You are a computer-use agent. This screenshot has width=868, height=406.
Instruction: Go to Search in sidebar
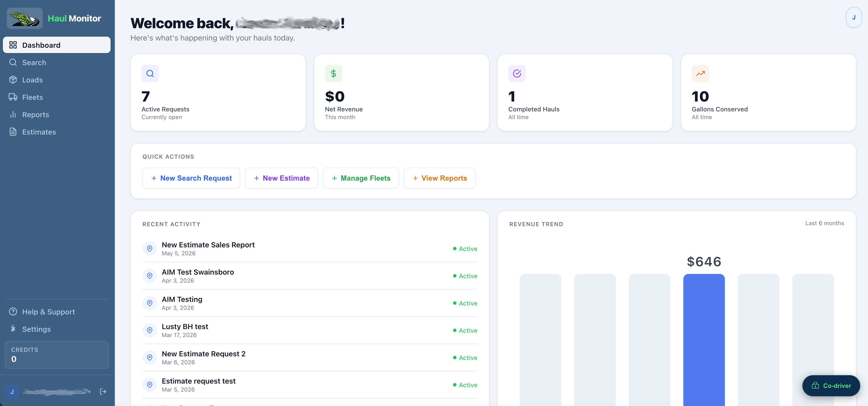pyautogui.click(x=57, y=62)
